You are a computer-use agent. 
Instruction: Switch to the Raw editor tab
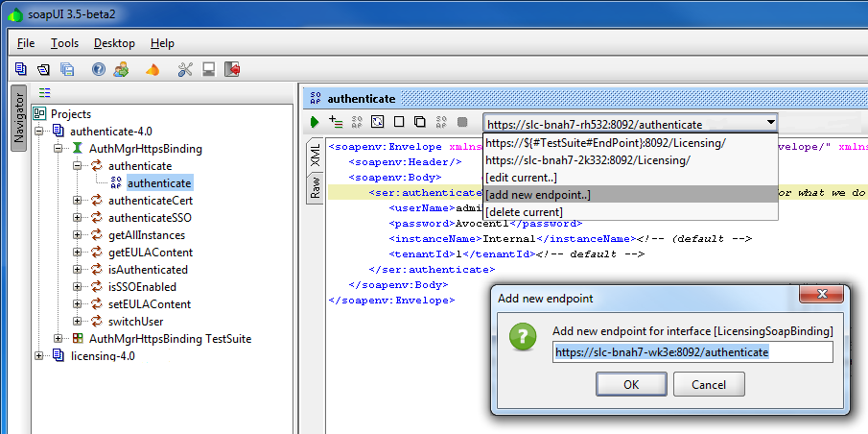(315, 188)
